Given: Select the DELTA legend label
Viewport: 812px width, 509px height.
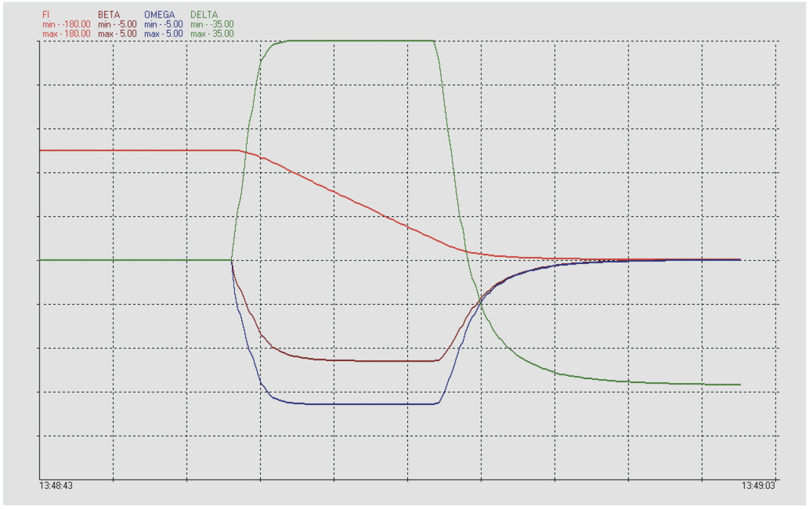Looking at the screenshot, I should click(x=204, y=14).
